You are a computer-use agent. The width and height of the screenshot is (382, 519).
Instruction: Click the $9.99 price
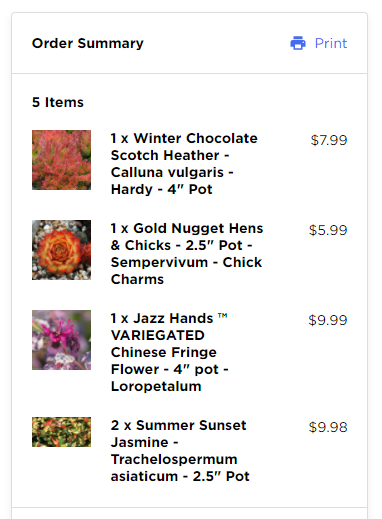(328, 320)
